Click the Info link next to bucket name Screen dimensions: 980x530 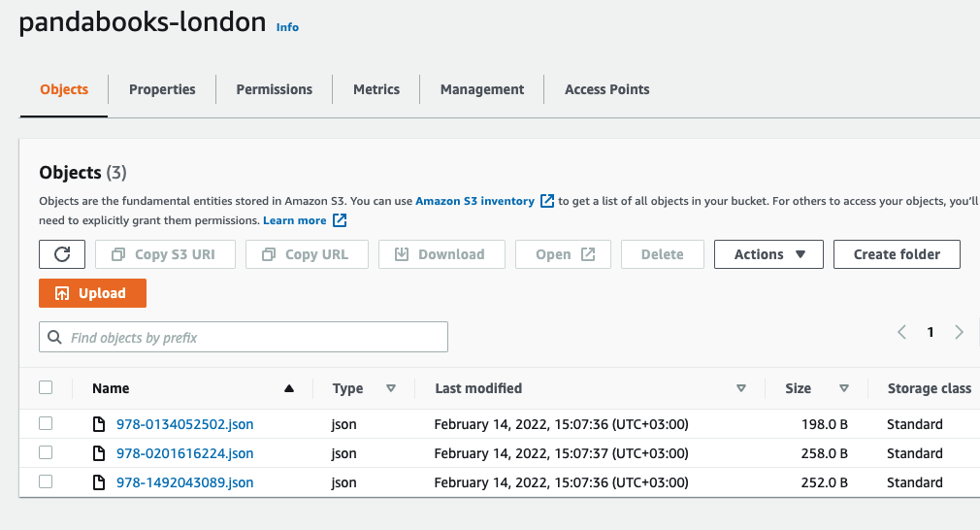(x=287, y=27)
